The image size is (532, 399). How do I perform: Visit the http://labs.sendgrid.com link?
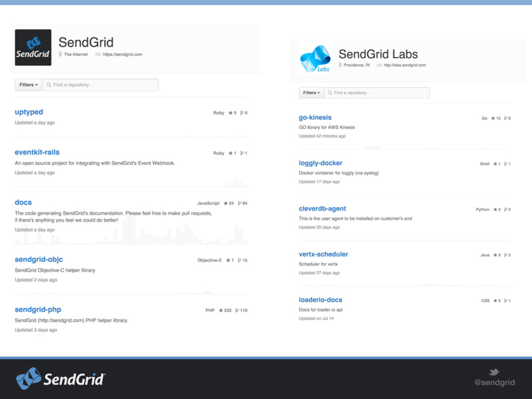click(405, 65)
